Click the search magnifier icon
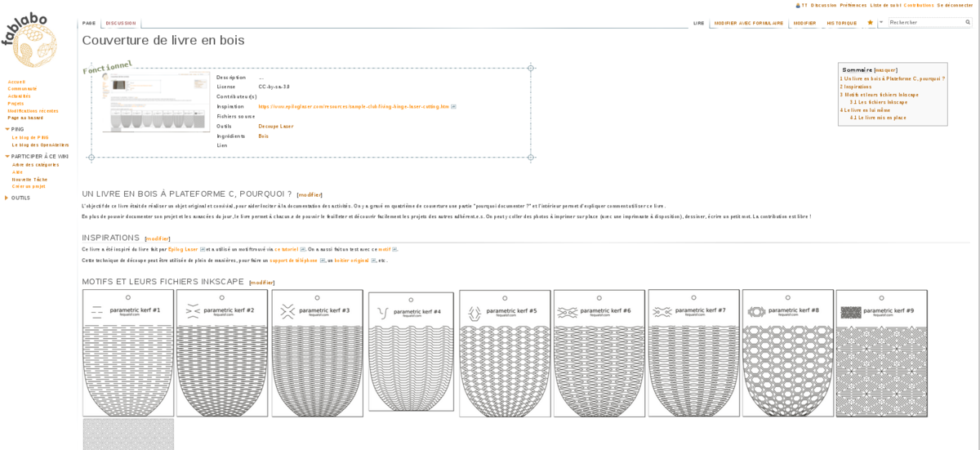Viewport: 980px width, 450px height. (x=968, y=23)
